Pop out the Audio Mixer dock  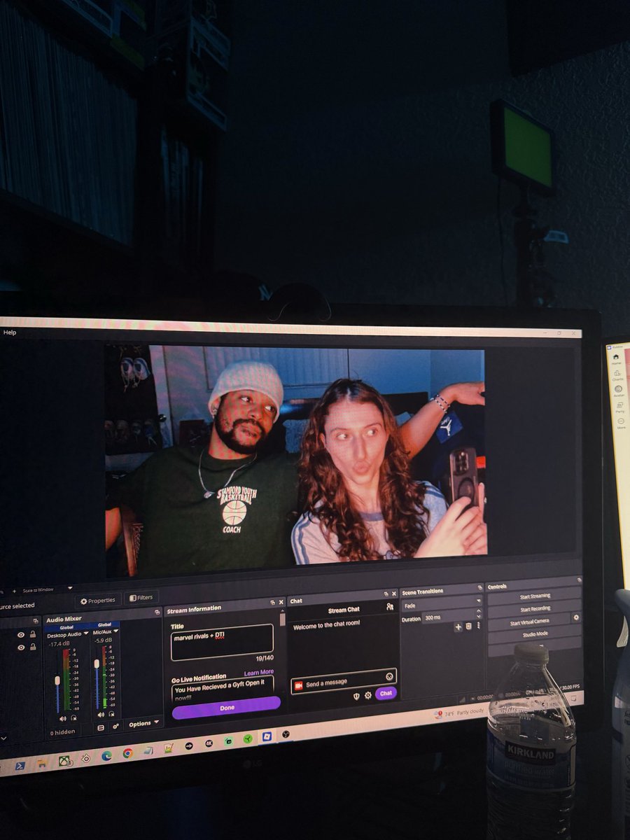click(156, 611)
